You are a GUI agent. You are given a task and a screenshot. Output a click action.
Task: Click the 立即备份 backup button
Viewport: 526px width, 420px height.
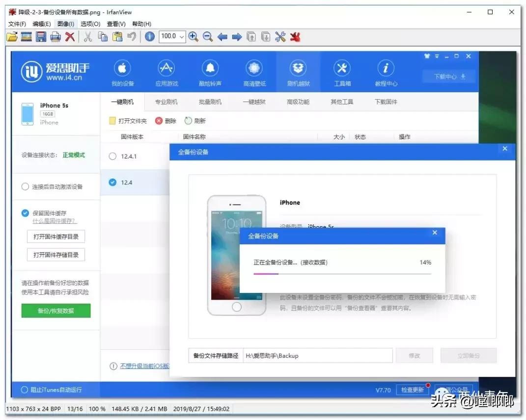pos(468,355)
